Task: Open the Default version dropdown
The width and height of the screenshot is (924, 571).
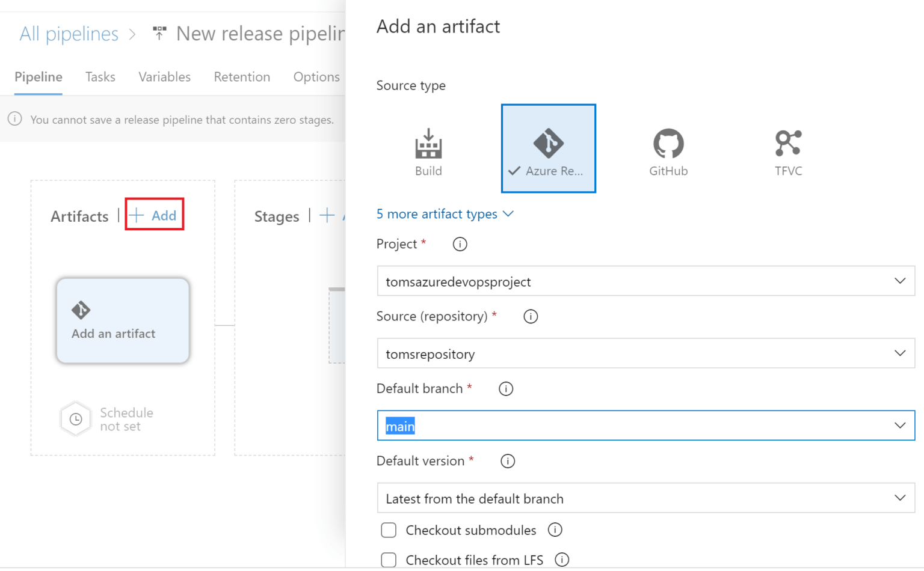Action: (x=646, y=498)
